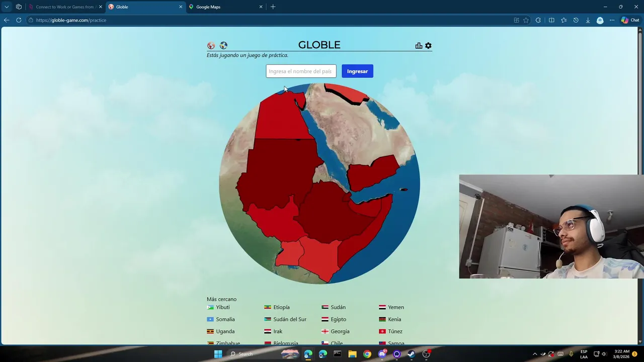Select Georgia in the closest list
Image resolution: width=644 pixels, height=362 pixels.
(336, 331)
